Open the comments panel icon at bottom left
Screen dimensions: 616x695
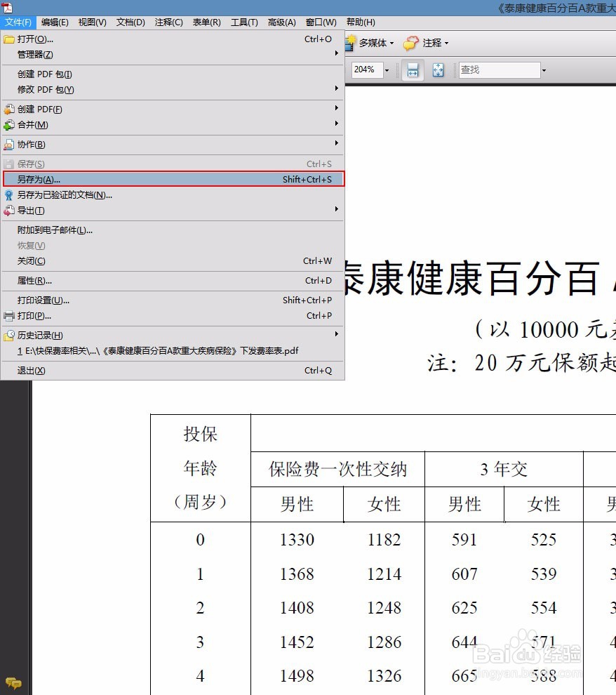pos(13,683)
